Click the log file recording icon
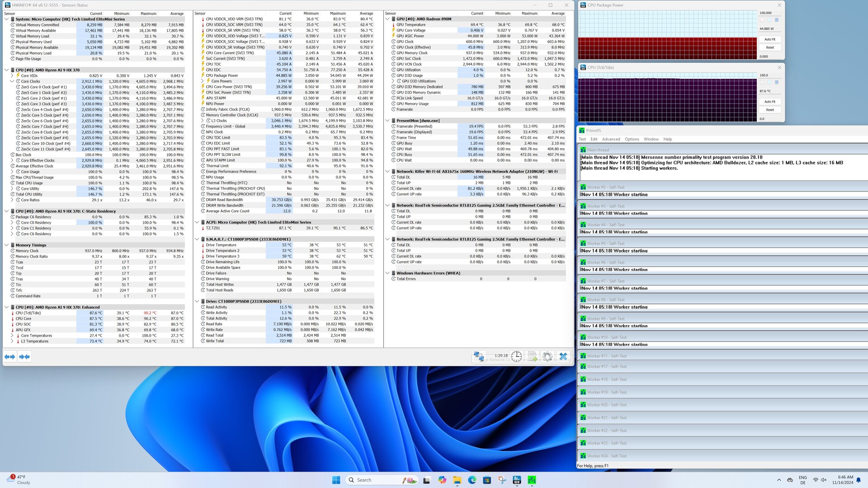868x488 pixels. 532,357
